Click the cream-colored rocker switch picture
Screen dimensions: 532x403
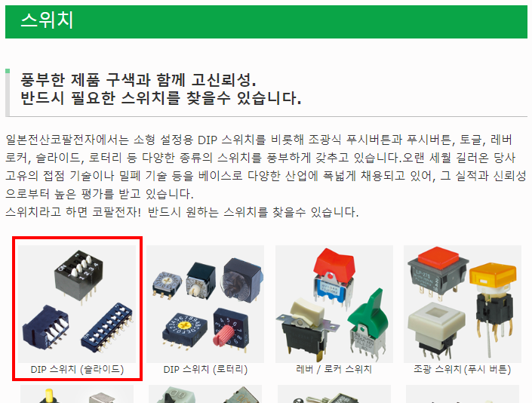coord(303,328)
